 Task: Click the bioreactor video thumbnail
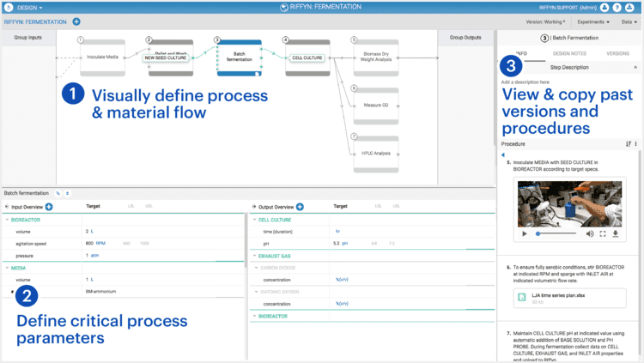point(569,204)
